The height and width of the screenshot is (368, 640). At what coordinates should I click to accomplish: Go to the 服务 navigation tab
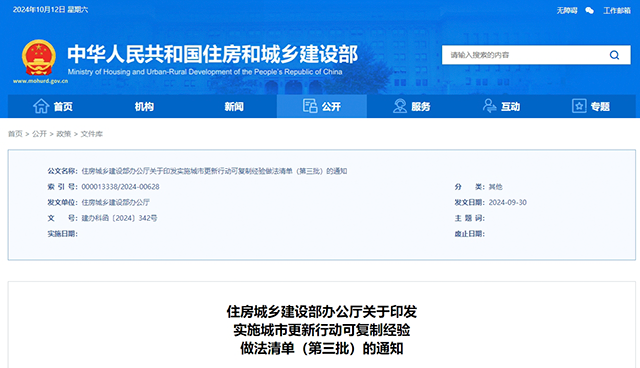(x=411, y=106)
